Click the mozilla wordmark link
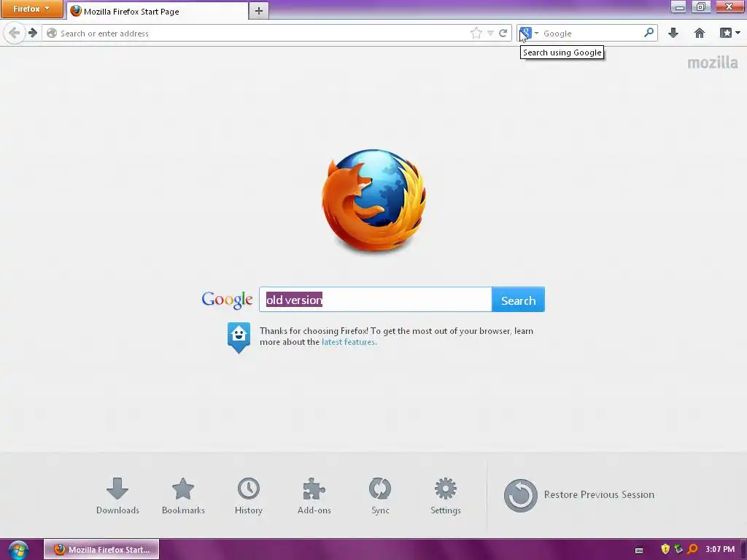 pyautogui.click(x=712, y=63)
